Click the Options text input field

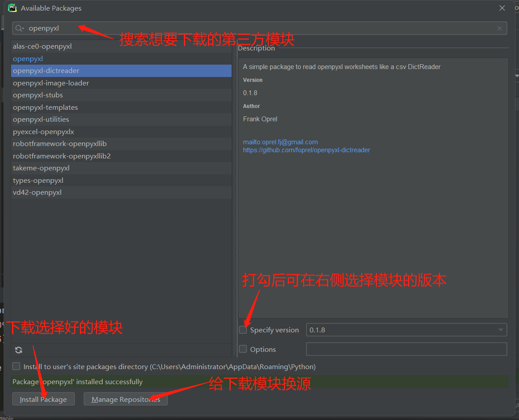[407, 349]
